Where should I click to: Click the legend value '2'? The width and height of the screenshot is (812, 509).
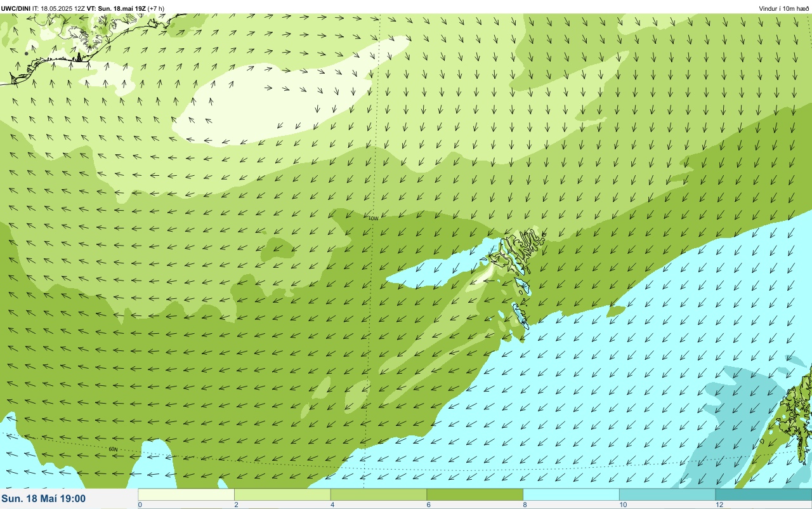pyautogui.click(x=236, y=505)
